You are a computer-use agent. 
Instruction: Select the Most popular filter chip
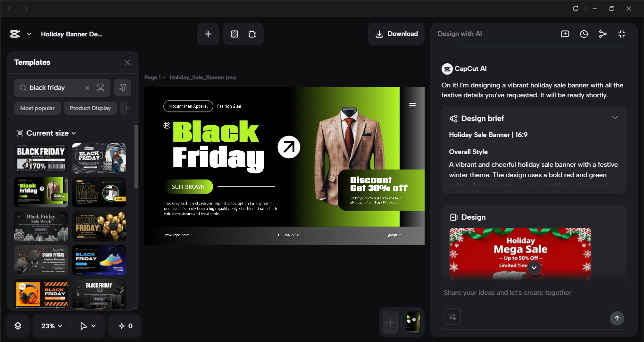(37, 108)
